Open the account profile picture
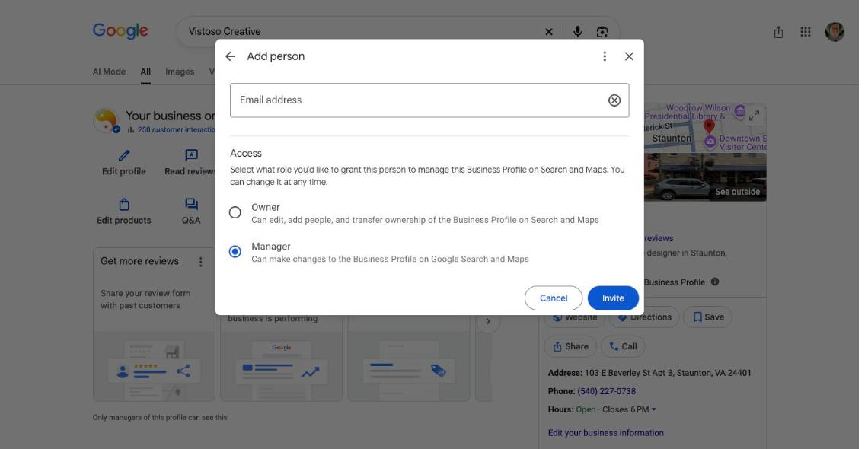This screenshot has width=868, height=449. click(834, 32)
